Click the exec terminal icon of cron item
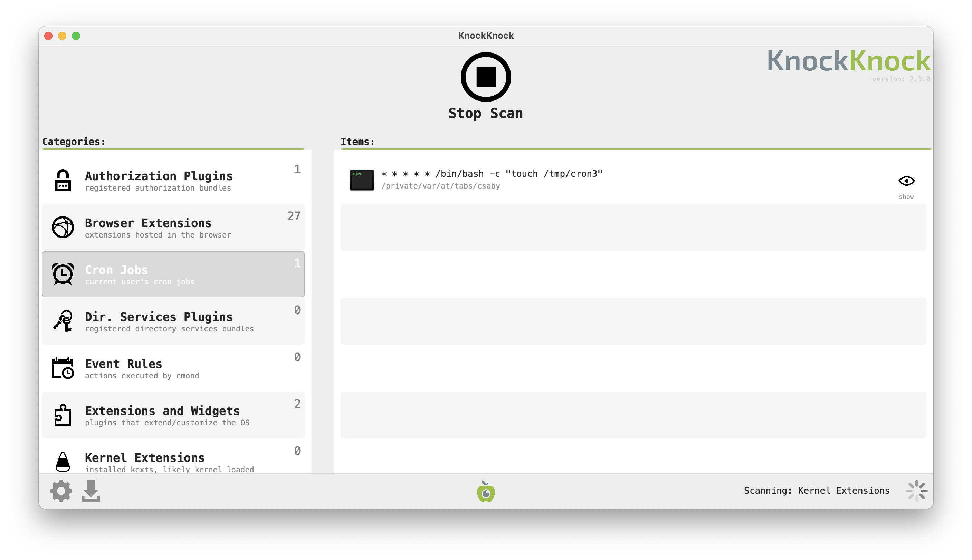This screenshot has width=972, height=560. point(362,180)
